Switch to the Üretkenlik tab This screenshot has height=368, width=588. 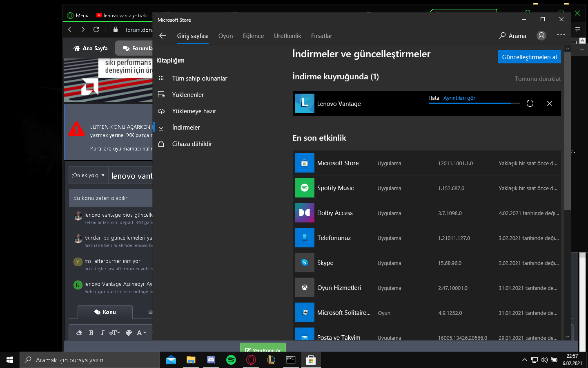[287, 36]
